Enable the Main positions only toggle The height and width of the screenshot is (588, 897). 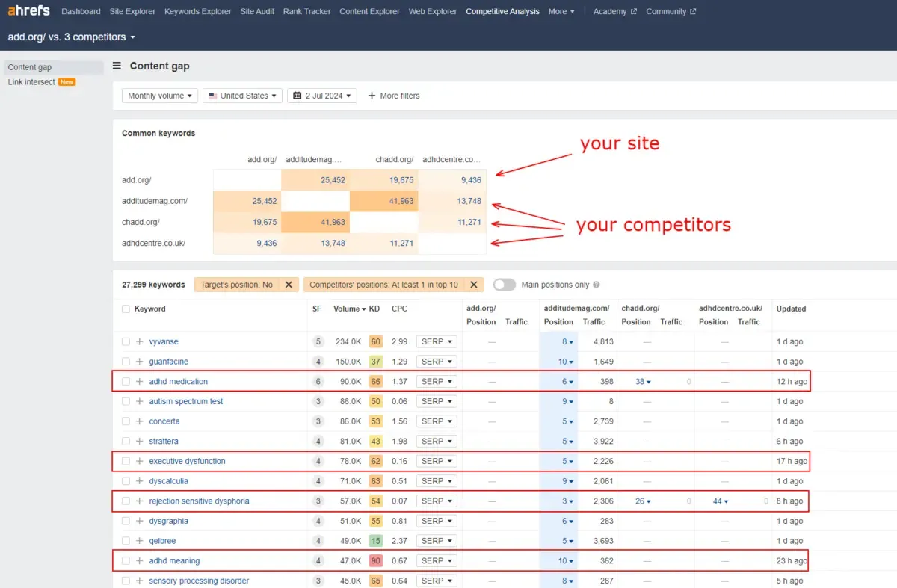[504, 285]
